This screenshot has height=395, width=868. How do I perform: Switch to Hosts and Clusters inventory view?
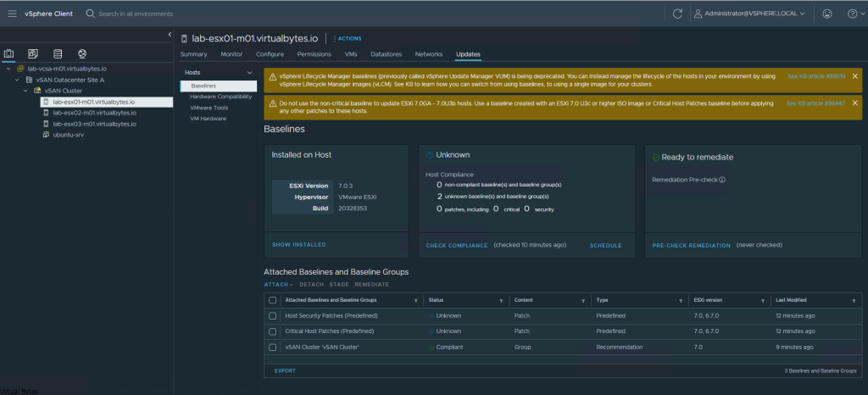[8, 53]
